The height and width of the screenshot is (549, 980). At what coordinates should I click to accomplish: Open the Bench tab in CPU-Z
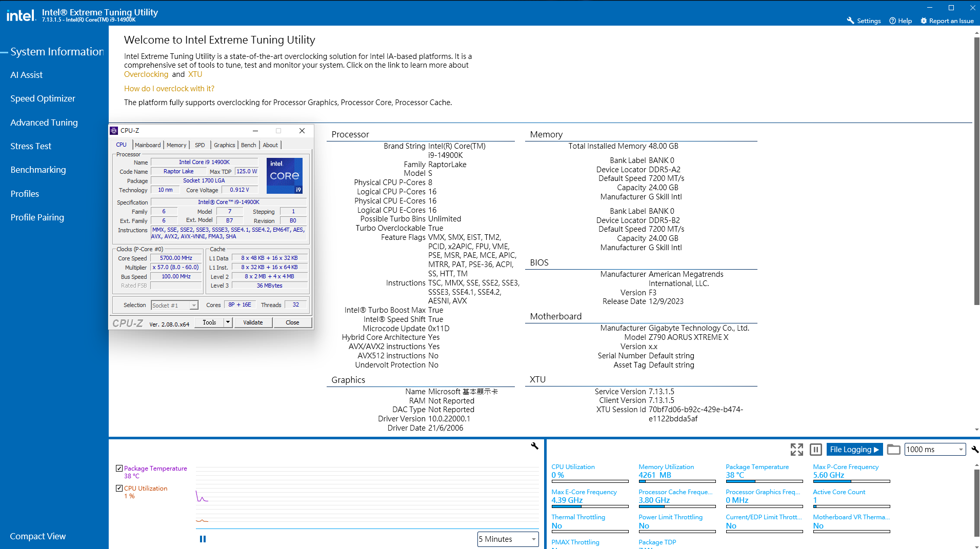tap(249, 145)
